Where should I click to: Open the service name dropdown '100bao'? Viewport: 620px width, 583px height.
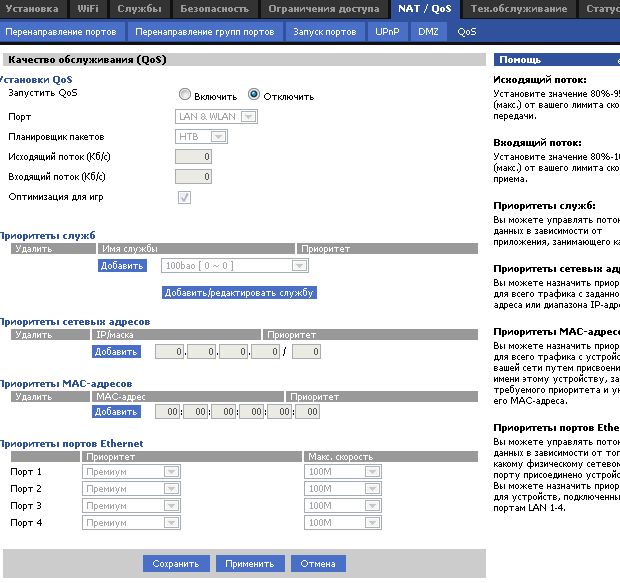click(x=235, y=266)
